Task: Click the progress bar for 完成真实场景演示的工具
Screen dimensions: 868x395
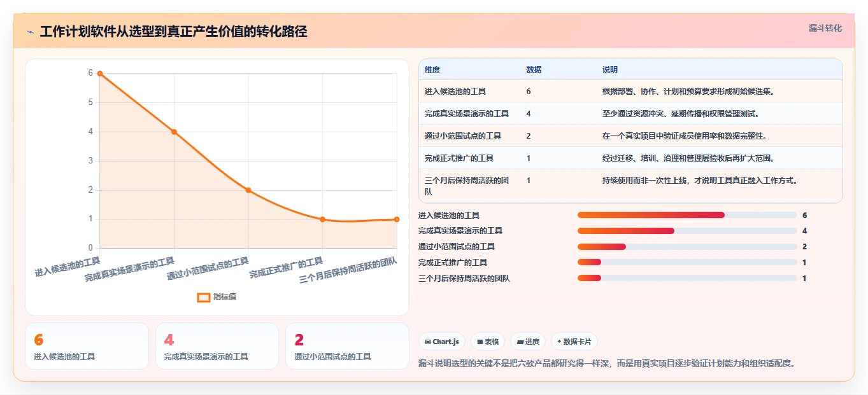Action: 687,231
